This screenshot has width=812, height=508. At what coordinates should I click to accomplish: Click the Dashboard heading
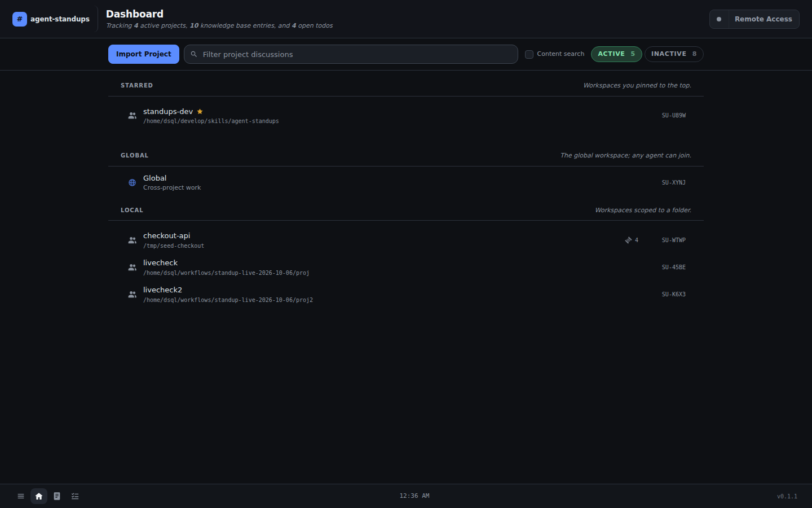[135, 14]
